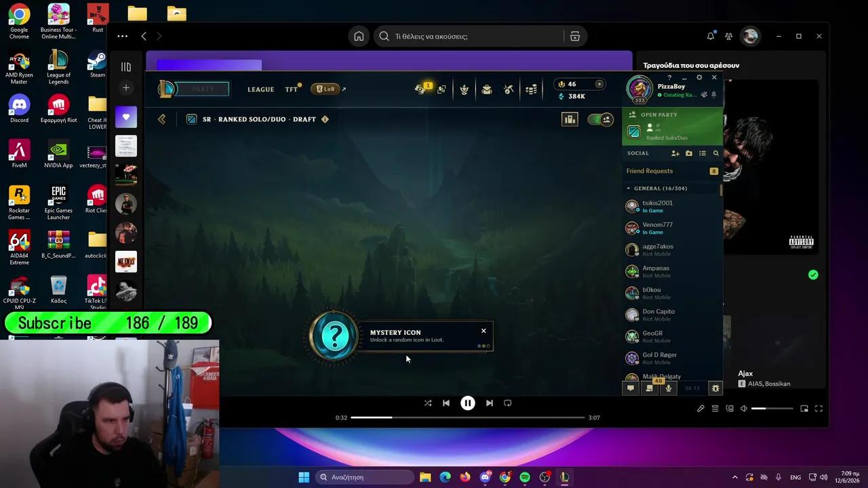Toggle Spotify shuffle
The image size is (868, 488).
coord(428,403)
